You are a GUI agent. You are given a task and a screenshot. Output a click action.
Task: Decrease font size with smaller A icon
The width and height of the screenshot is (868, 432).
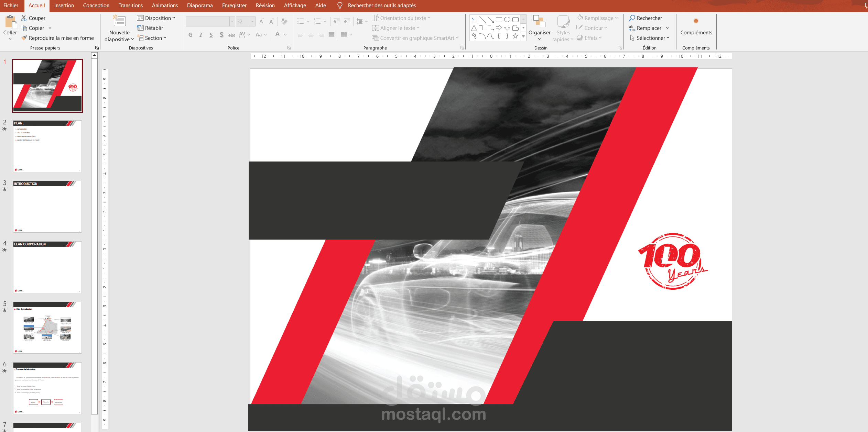[271, 22]
